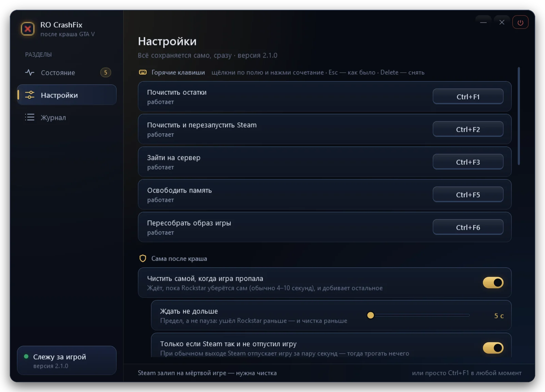Click the badge showing 5 on Состояние

click(x=106, y=72)
